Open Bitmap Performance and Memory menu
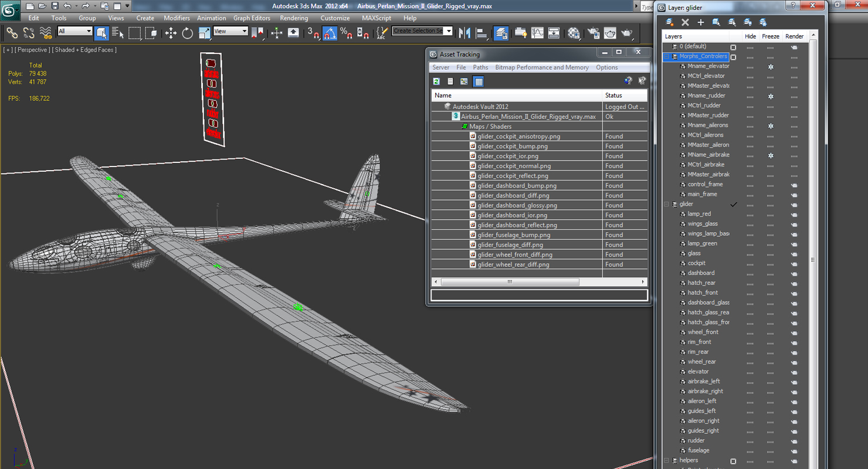Image resolution: width=868 pixels, height=469 pixels. (x=542, y=67)
